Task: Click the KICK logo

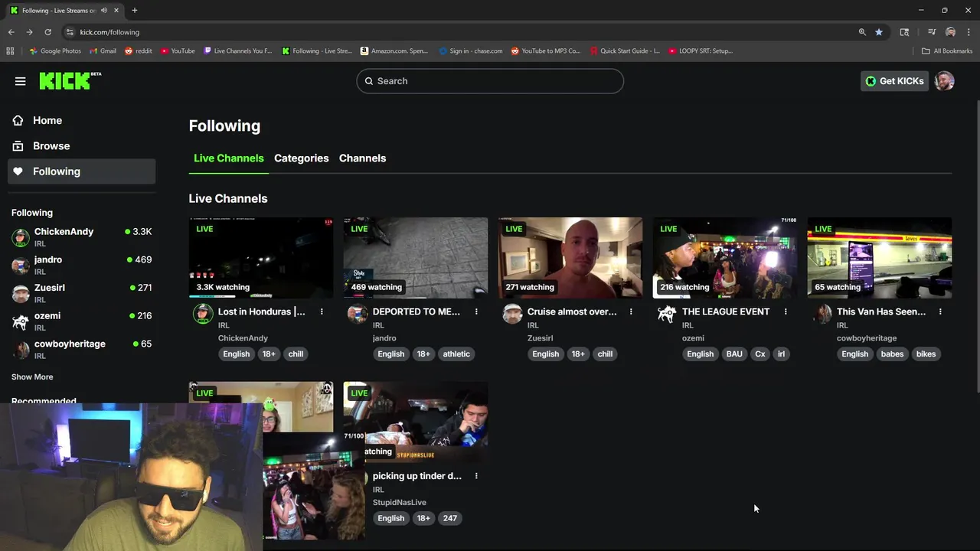Action: [69, 81]
